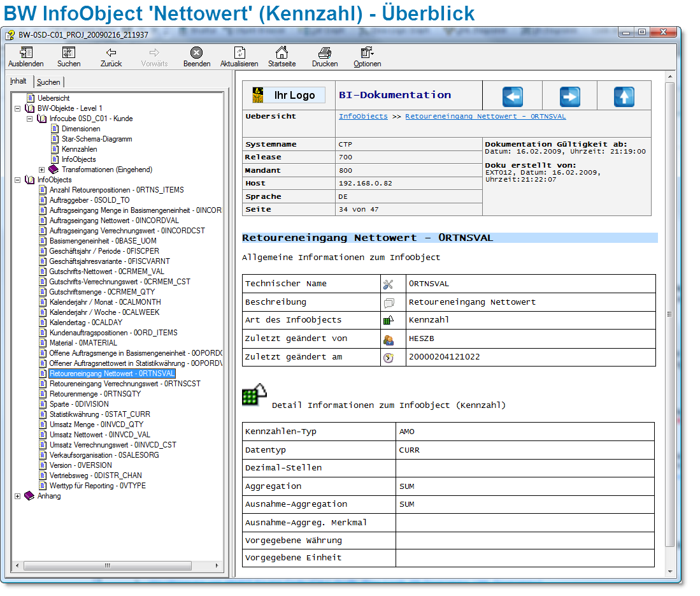Follow the Retoureneingang Nettowert - 0RTNSVAL link
The image size is (700, 596).
tap(485, 117)
